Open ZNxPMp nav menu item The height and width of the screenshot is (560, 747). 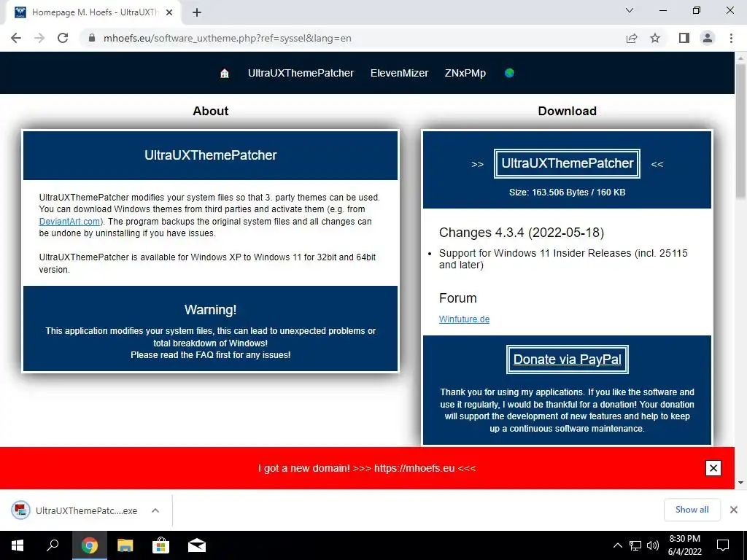[x=465, y=74]
